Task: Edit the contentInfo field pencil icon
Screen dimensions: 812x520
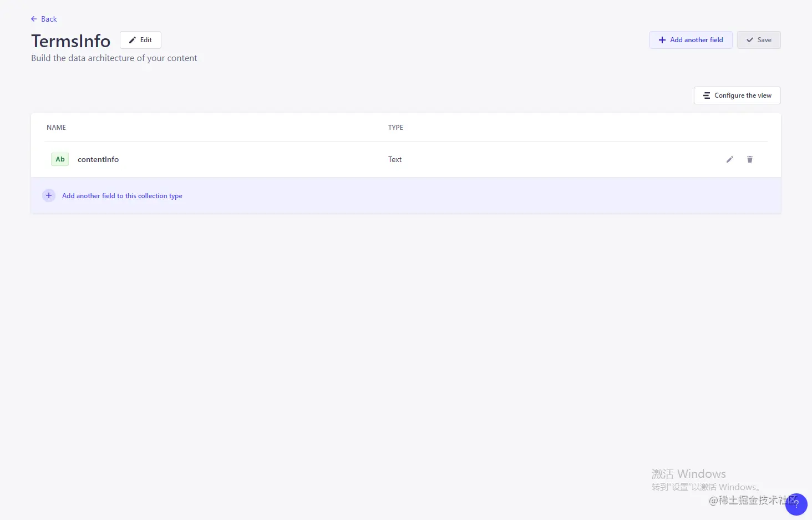Action: (x=730, y=159)
